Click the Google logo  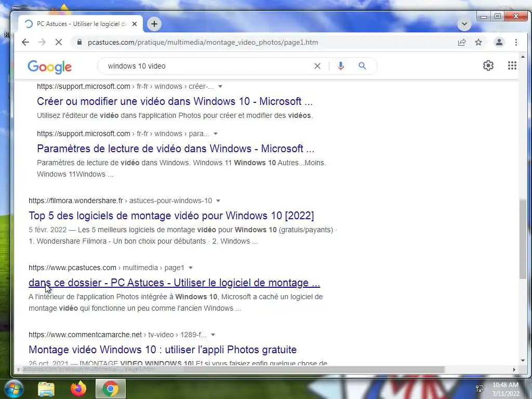pos(49,67)
